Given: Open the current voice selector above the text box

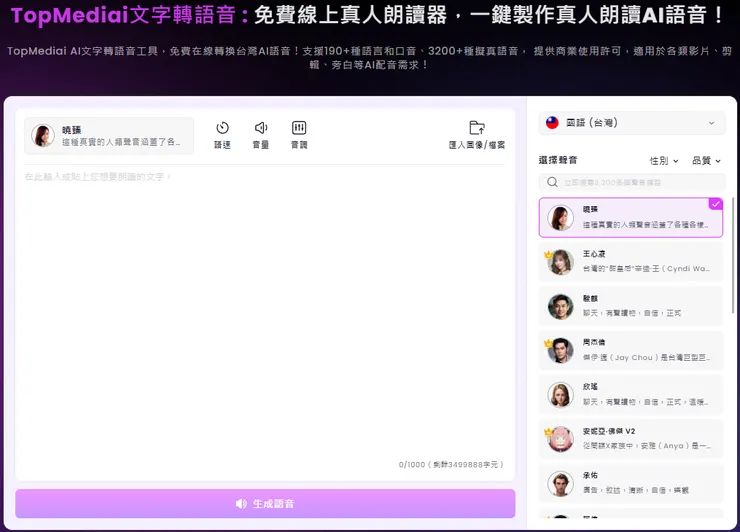Looking at the screenshot, I should (109, 136).
